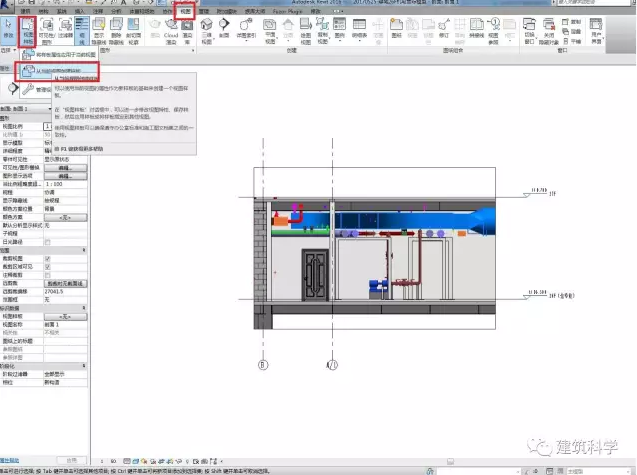This screenshot has height=475, width=637.
Task: Click the Callout tool
Action: (246, 29)
